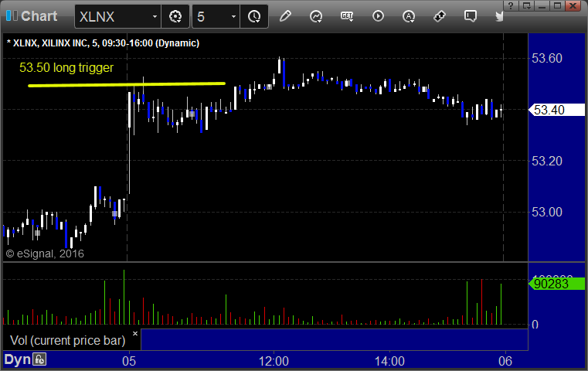
Task: Click the 14:00 time axis label
Action: [x=389, y=361]
